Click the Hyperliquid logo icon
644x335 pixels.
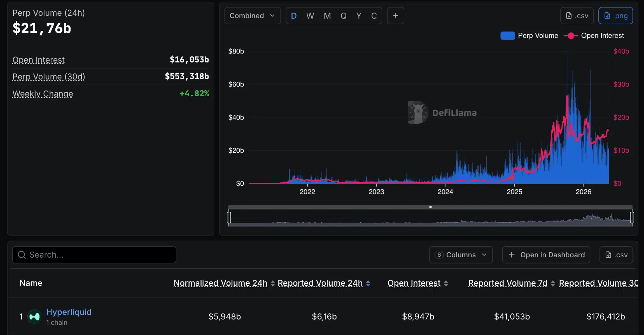34,316
